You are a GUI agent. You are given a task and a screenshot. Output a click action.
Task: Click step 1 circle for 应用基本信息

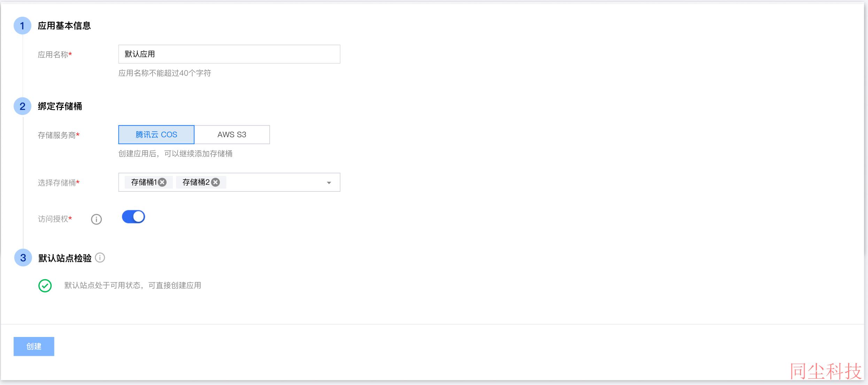[22, 26]
